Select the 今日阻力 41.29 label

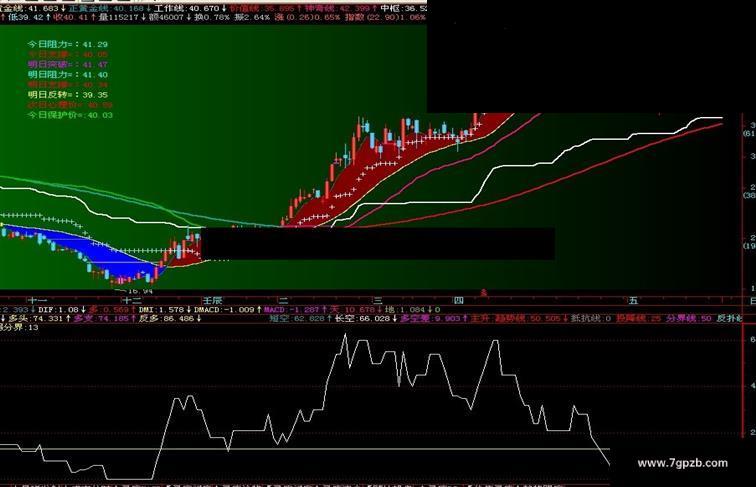(x=68, y=44)
